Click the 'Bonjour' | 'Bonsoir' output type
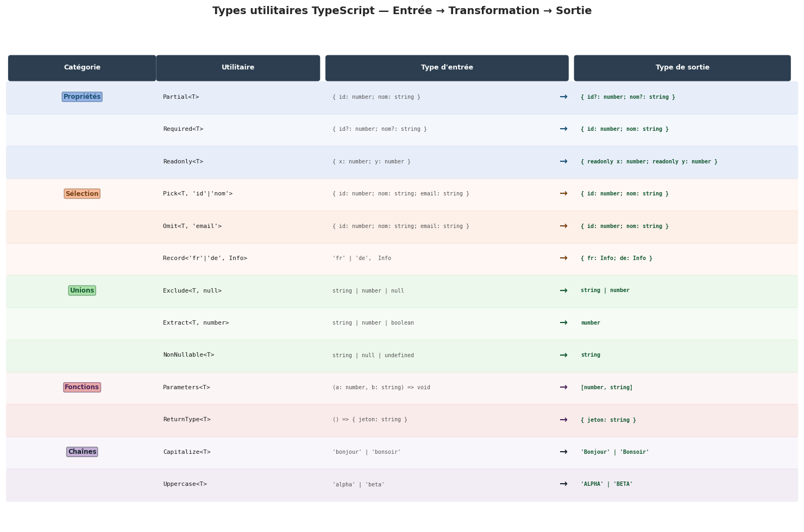 click(614, 452)
